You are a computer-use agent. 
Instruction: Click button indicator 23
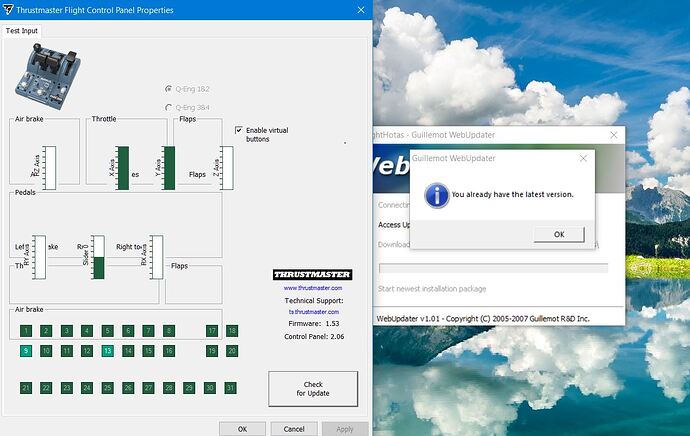[x=66, y=388]
